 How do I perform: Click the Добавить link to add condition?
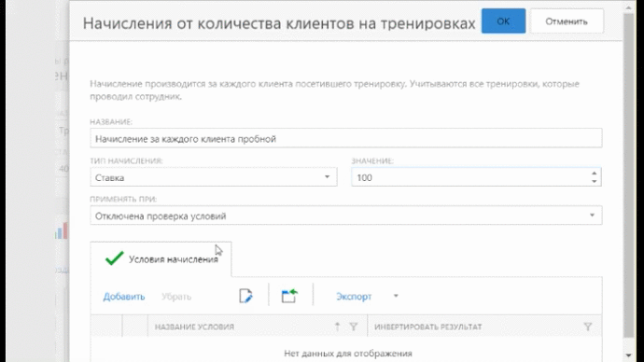(123, 297)
